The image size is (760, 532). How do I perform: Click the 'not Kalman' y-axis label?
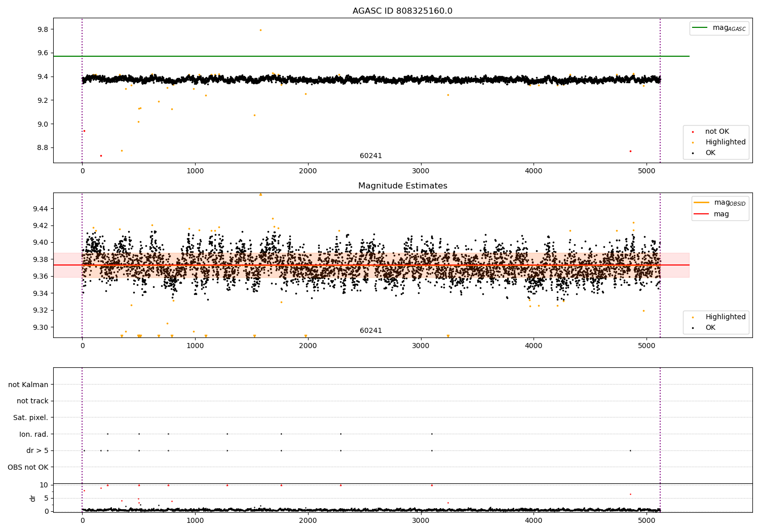click(28, 385)
